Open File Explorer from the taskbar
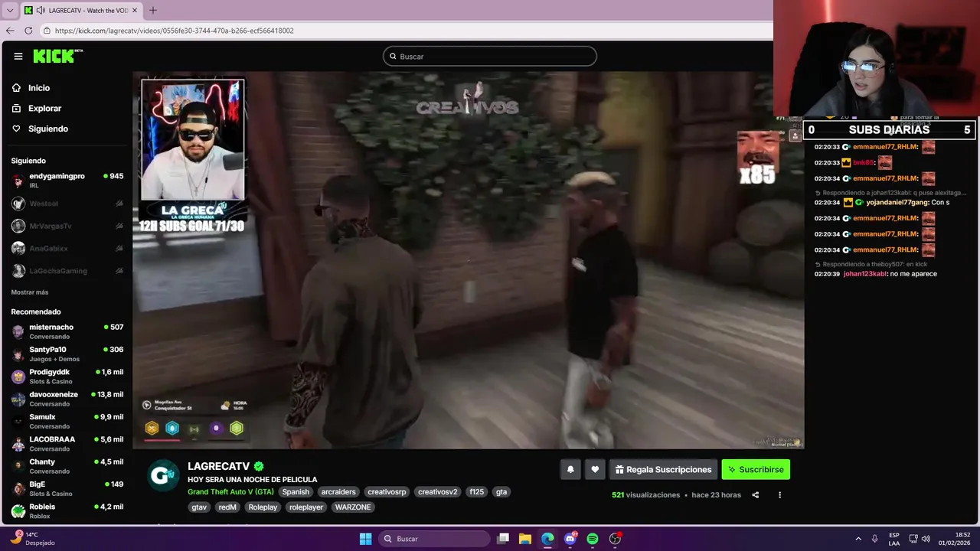Viewport: 980px width, 551px height. tap(525, 539)
